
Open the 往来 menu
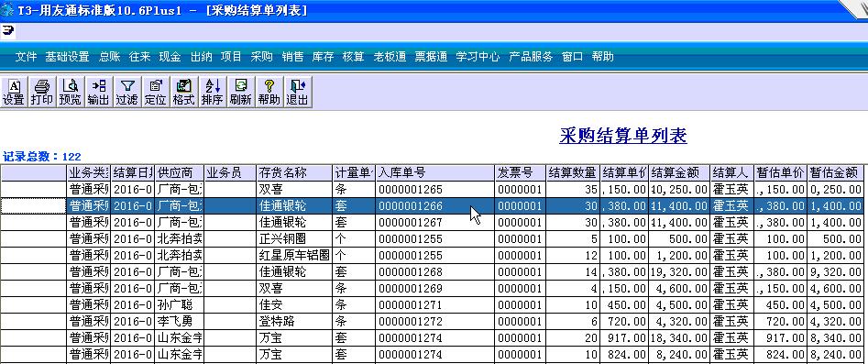click(139, 57)
